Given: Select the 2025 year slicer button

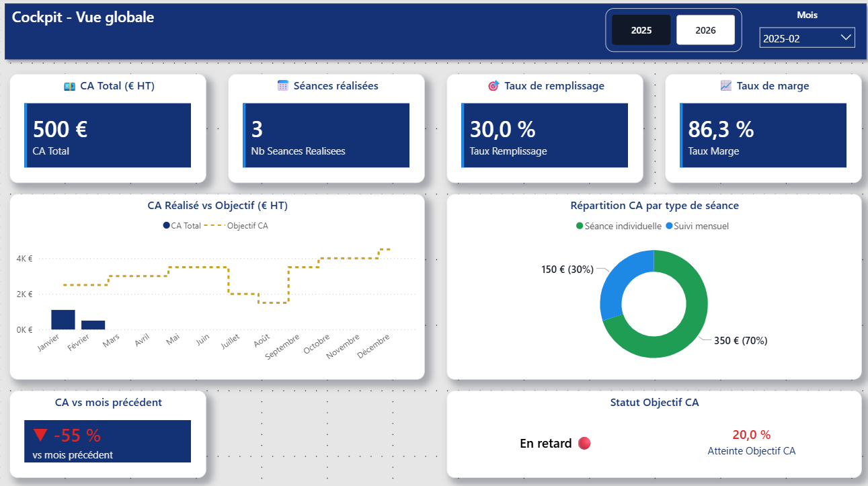Looking at the screenshot, I should [641, 30].
